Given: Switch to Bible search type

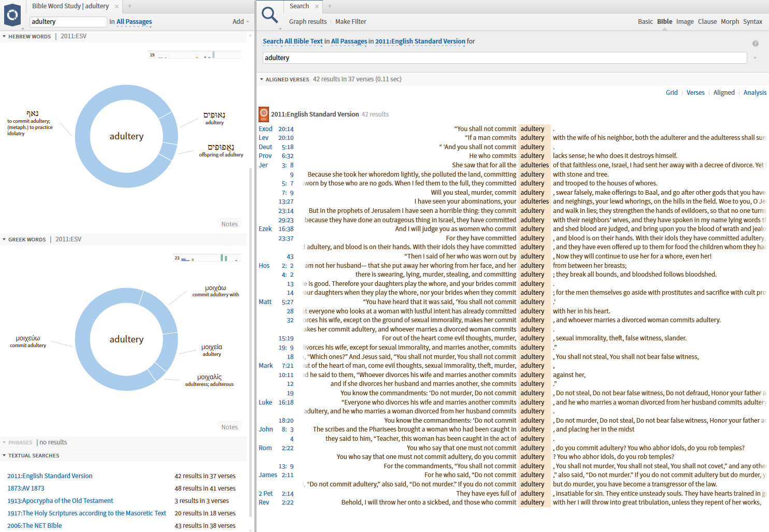Looking at the screenshot, I should (664, 22).
